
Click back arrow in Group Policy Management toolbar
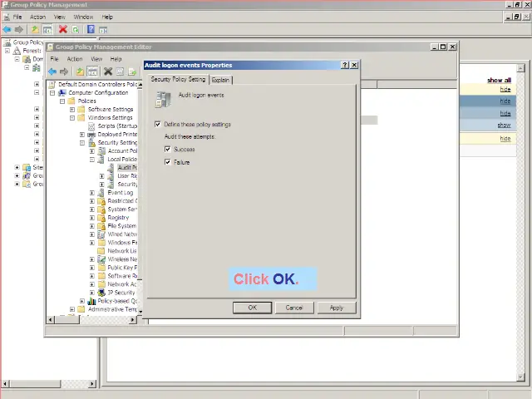click(x=7, y=30)
